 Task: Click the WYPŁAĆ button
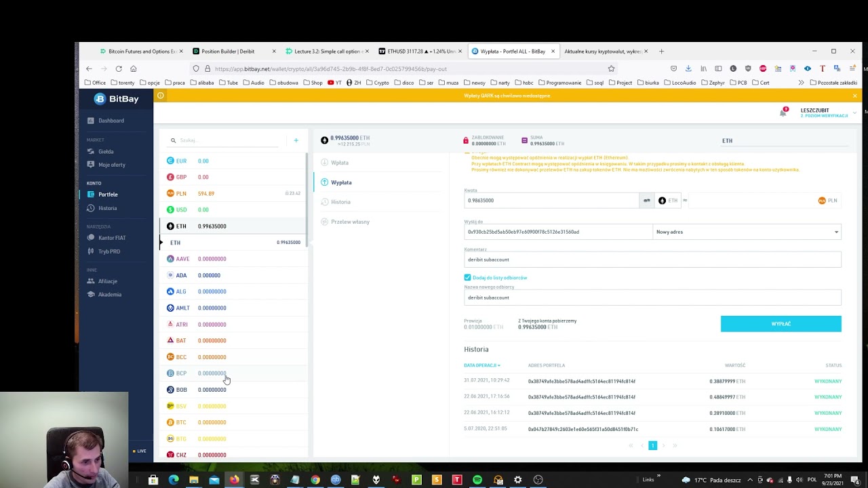pyautogui.click(x=781, y=324)
